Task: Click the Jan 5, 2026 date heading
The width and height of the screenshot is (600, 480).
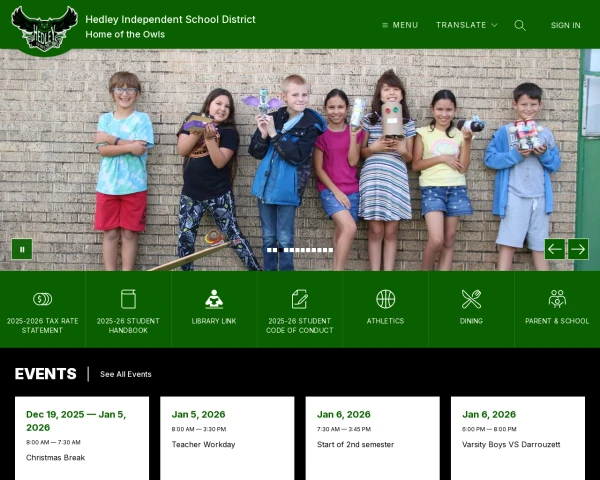Action: pos(198,414)
